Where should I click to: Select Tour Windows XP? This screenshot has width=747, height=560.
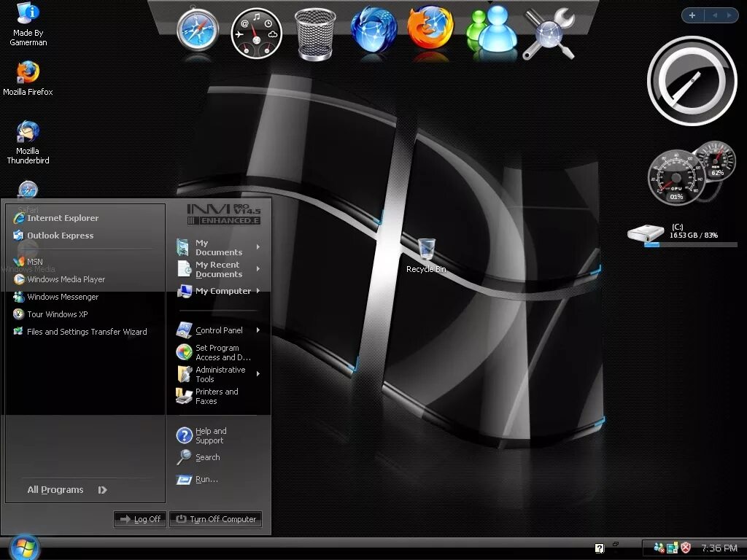point(50,314)
